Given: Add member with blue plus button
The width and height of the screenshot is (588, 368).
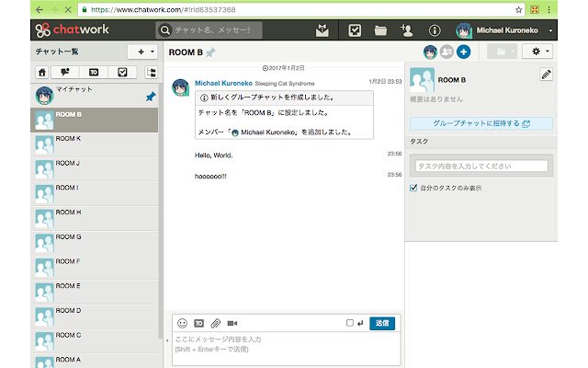Looking at the screenshot, I should [x=463, y=52].
